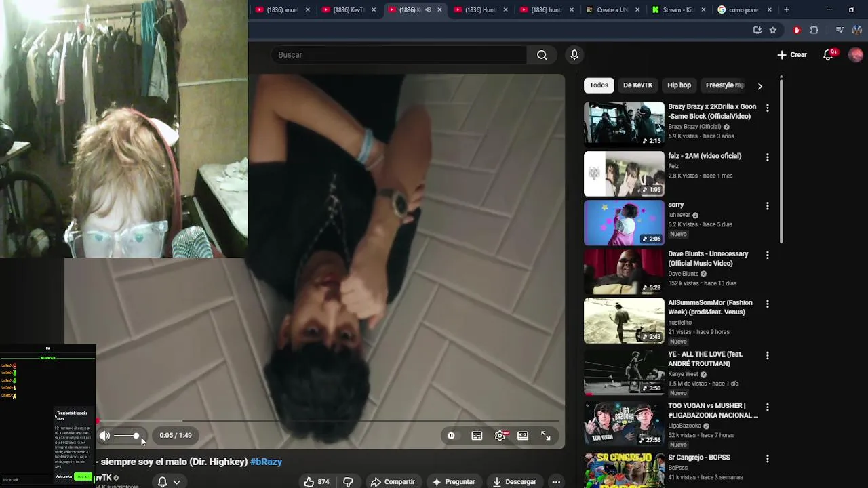Viewport: 868px width, 488px height.
Task: Open the sorry video thumbnail
Action: pos(624,222)
